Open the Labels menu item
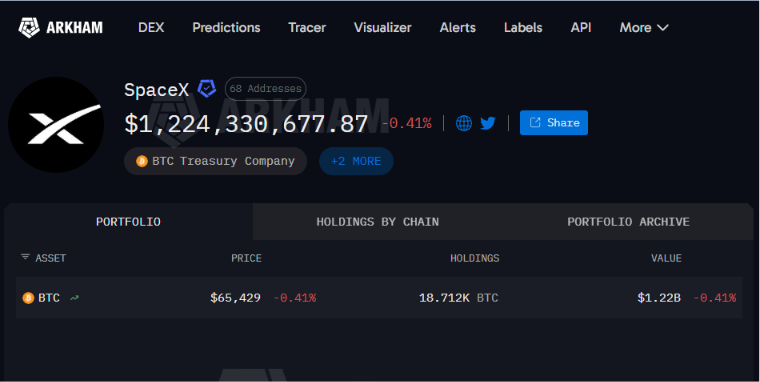 coord(523,28)
